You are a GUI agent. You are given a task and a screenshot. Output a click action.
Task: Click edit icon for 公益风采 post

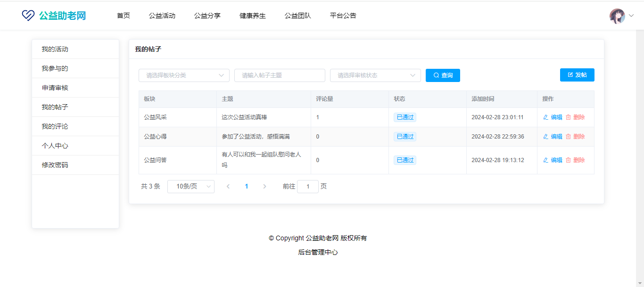546,117
